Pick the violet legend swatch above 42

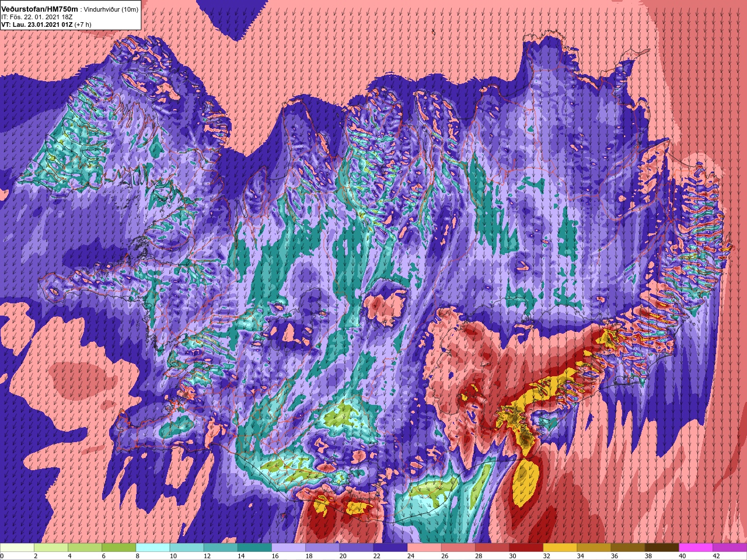point(729,548)
